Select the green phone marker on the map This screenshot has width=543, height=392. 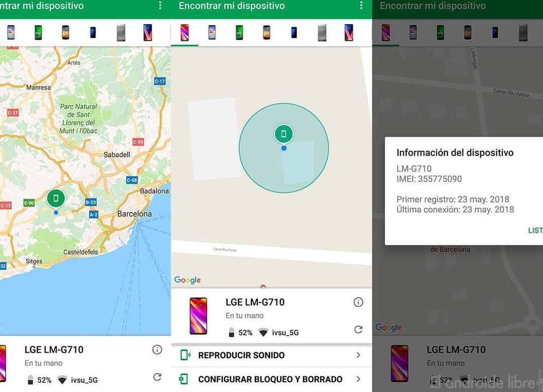point(284,134)
